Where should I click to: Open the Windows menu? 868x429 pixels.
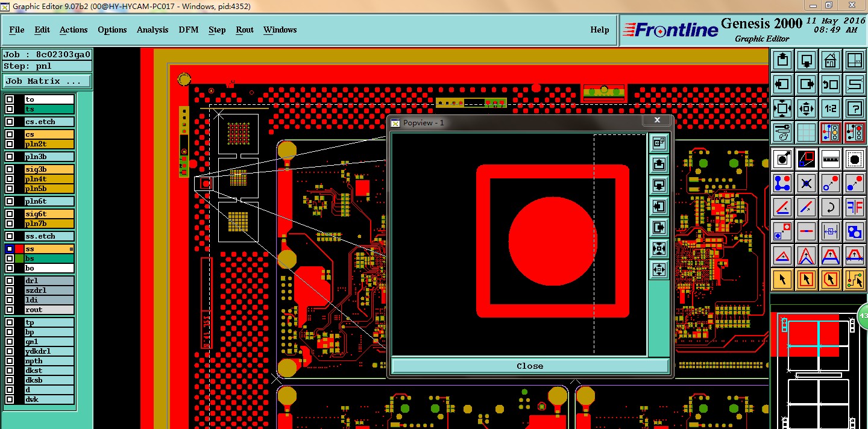[280, 30]
